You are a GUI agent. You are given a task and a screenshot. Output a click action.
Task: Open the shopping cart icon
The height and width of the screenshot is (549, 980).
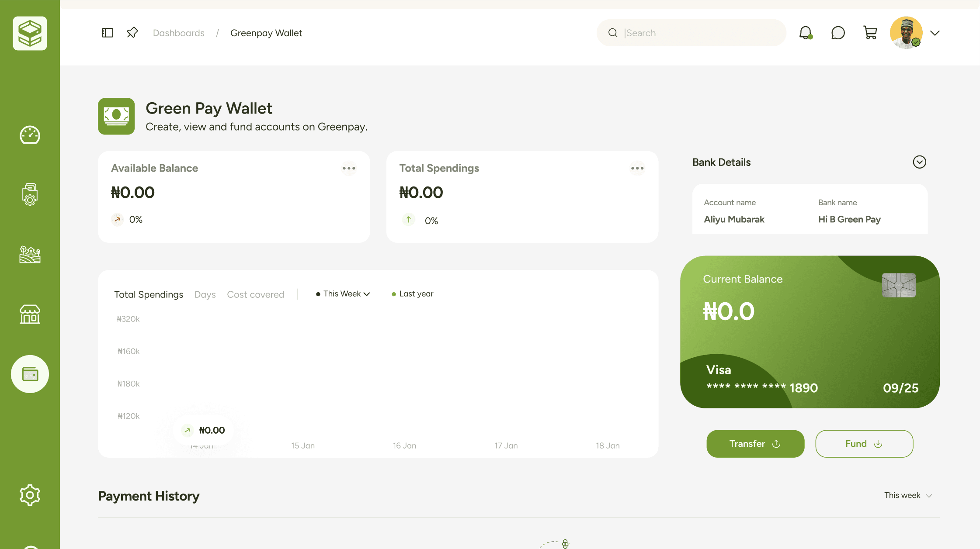(x=870, y=33)
